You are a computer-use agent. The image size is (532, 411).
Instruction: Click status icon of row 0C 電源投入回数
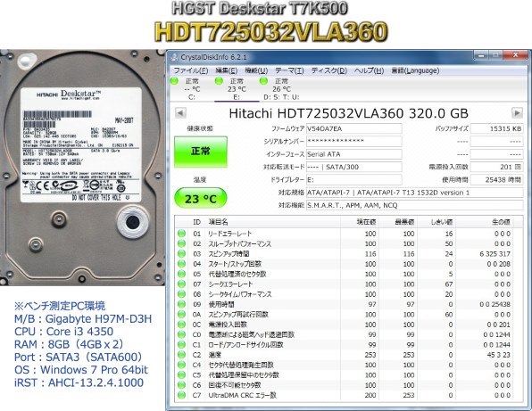[182, 325]
